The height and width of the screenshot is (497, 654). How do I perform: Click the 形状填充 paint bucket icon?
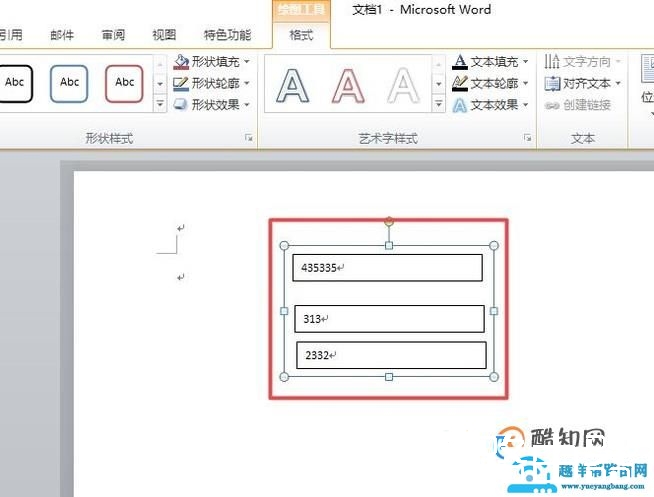(181, 62)
